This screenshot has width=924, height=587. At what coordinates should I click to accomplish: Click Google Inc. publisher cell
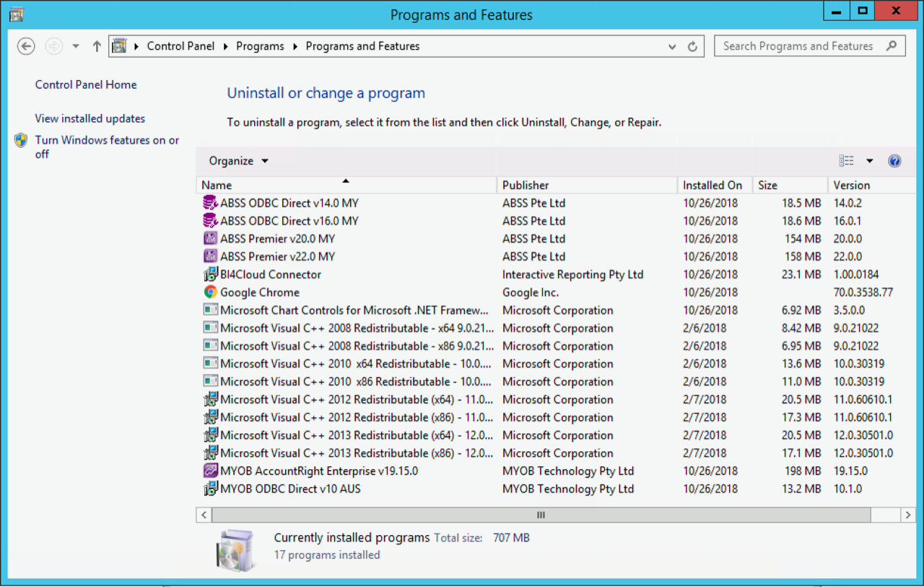pos(531,292)
